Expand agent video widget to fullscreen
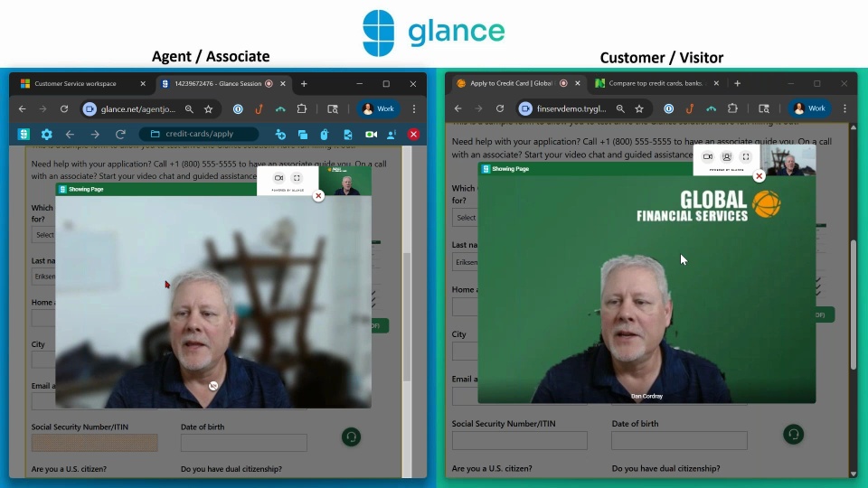Screen dimensions: 868x488 pyautogui.click(x=297, y=178)
